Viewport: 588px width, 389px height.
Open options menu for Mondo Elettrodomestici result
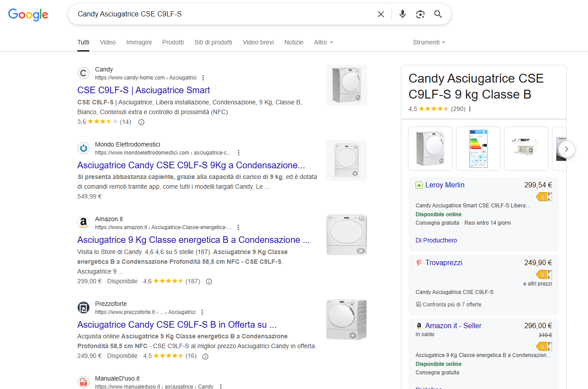238,153
